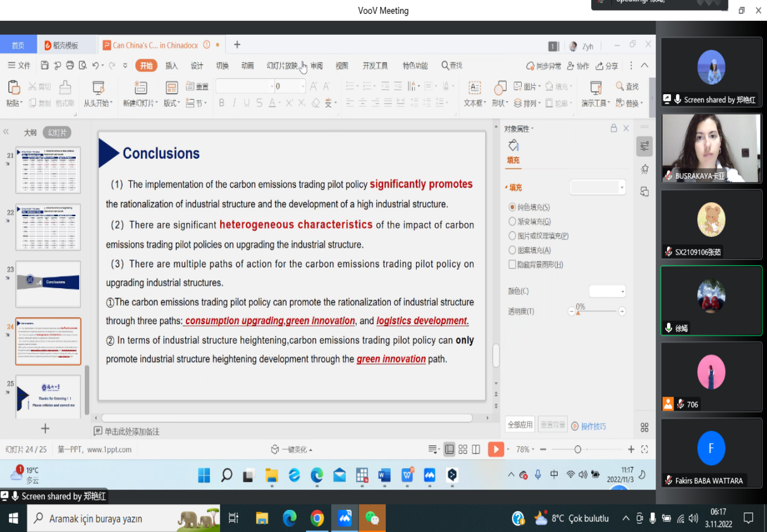Click the 操作技巧 tips link
This screenshot has width=767, height=532.
pyautogui.click(x=593, y=426)
